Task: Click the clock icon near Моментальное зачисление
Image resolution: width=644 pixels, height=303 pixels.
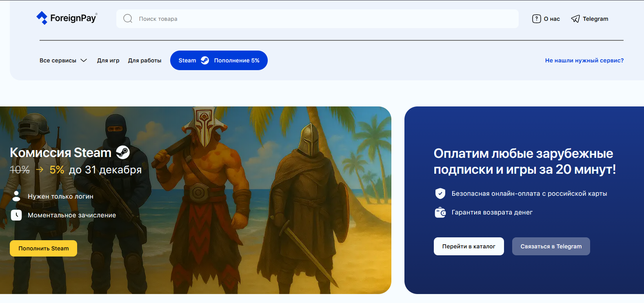Action: pyautogui.click(x=16, y=215)
